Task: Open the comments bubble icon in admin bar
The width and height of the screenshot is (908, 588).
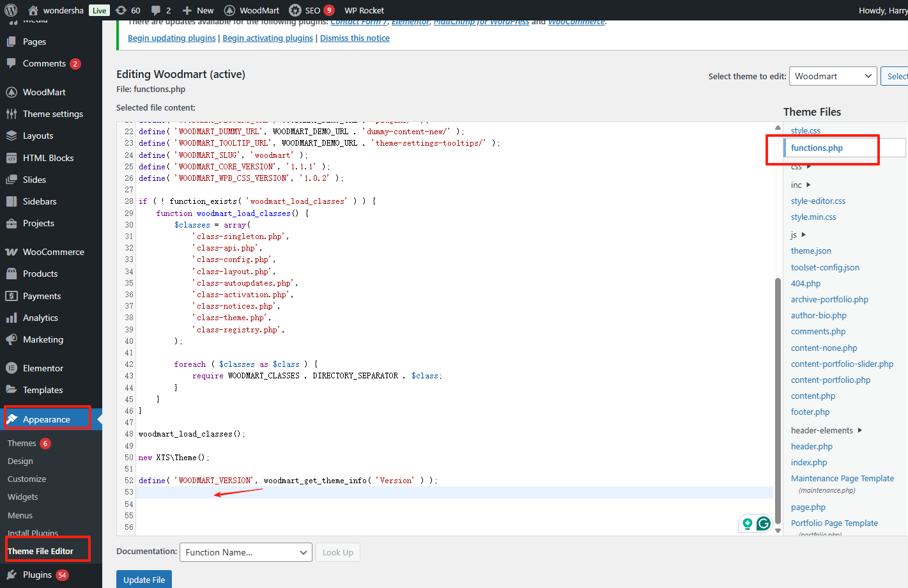Action: pyautogui.click(x=156, y=10)
